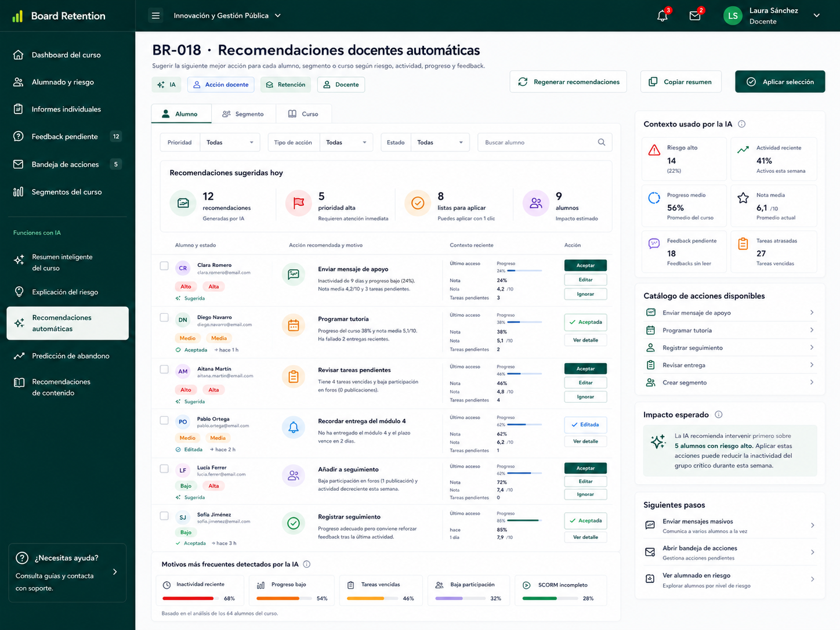Click Regenerar recomendaciones button
Screen dimensions: 840x630
click(x=569, y=82)
